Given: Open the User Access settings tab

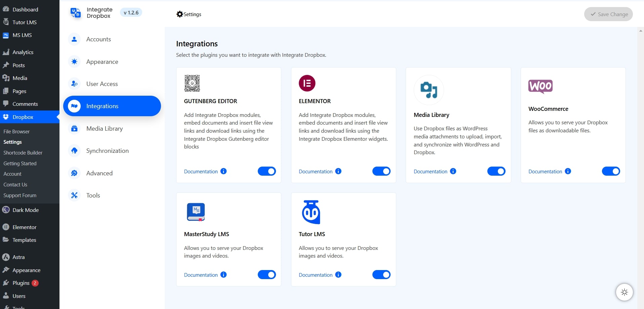Looking at the screenshot, I should [x=112, y=84].
